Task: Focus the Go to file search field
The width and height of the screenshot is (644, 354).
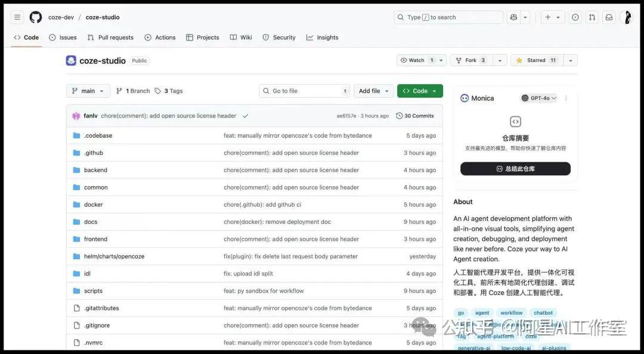Action: [305, 91]
